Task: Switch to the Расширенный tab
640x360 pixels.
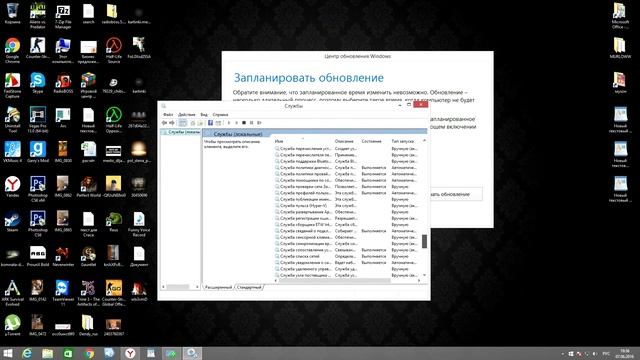Action: point(218,287)
